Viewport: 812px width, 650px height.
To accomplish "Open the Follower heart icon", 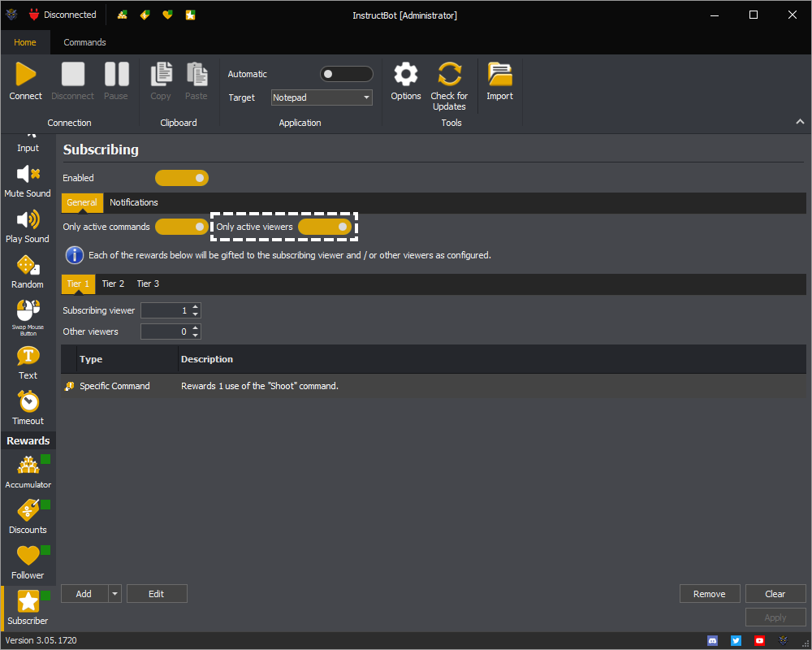I will [28, 556].
